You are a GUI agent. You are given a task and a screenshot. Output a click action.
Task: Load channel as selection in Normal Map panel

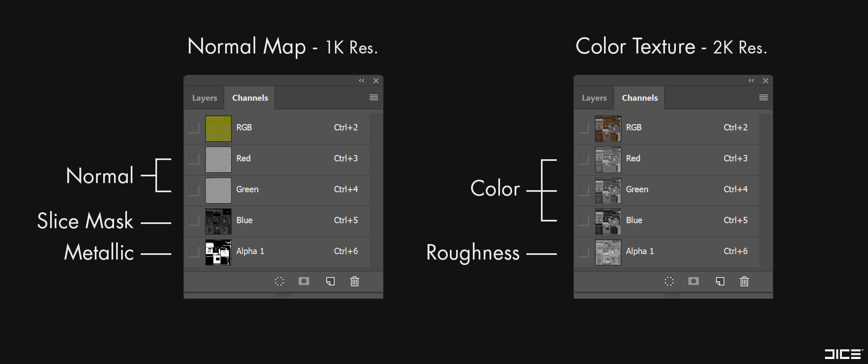tap(279, 281)
